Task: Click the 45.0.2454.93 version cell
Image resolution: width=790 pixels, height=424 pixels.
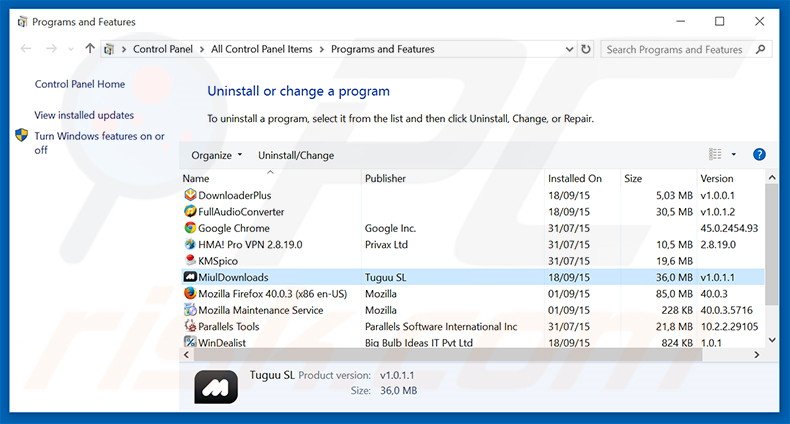Action: 729,228
